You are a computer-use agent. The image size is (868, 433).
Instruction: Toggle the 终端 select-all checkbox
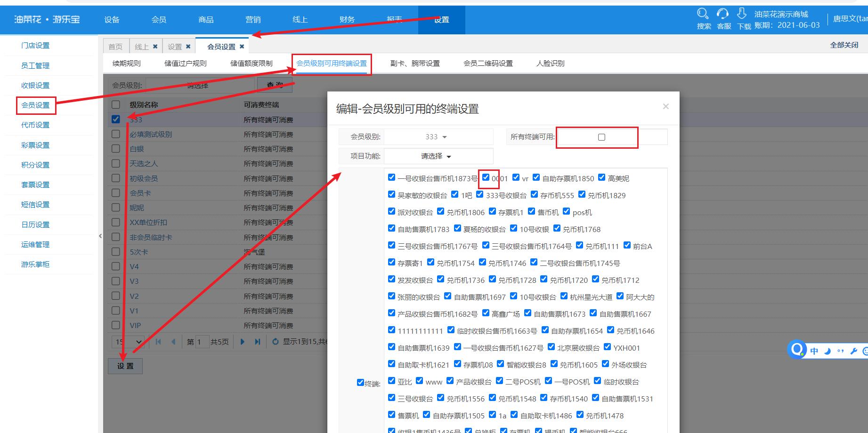coord(360,383)
